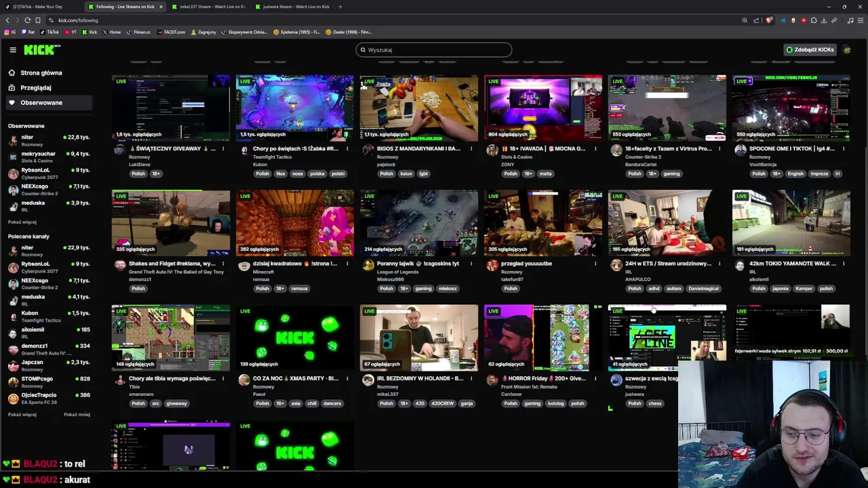Open the SPOCONE OME I TIKTOK stream thumbnail
The image size is (868, 488).
[791, 108]
